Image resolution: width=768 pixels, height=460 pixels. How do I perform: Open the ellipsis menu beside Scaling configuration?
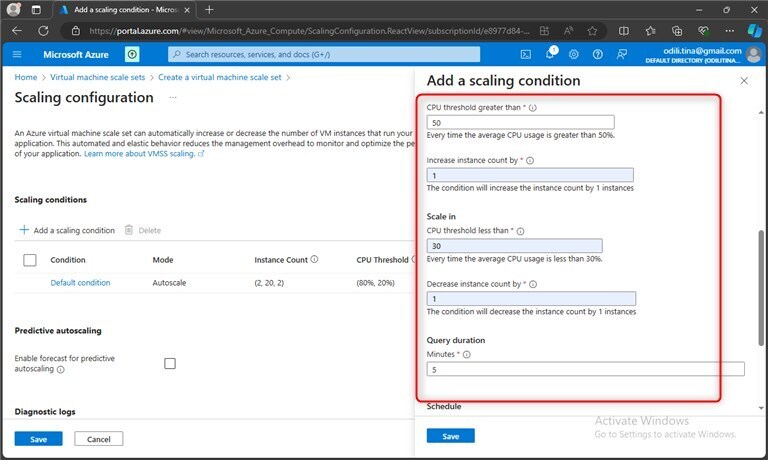[172, 98]
